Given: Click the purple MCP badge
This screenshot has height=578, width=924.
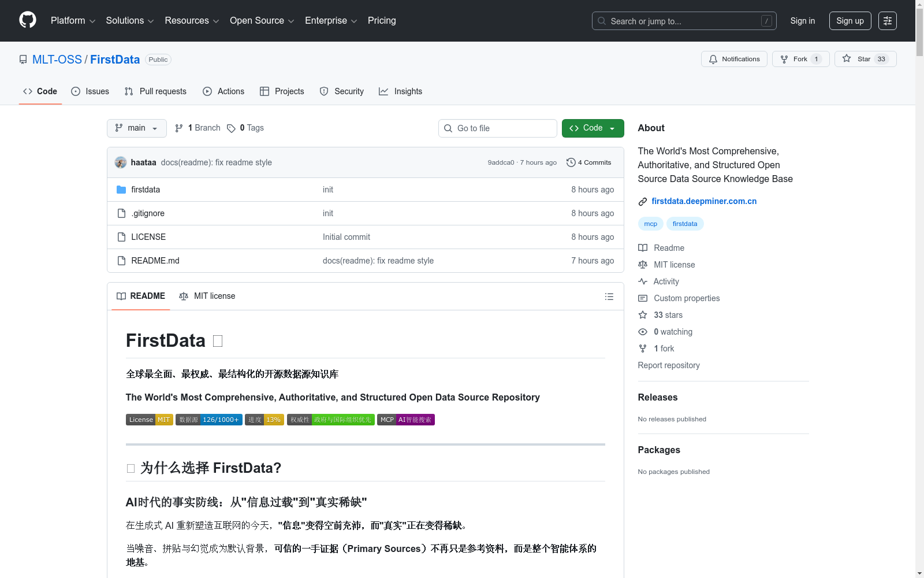Looking at the screenshot, I should (406, 420).
